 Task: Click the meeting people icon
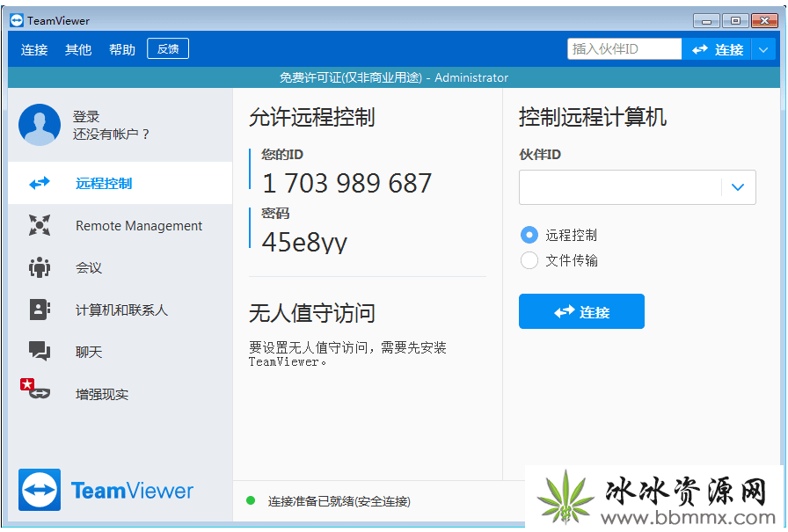click(x=40, y=267)
